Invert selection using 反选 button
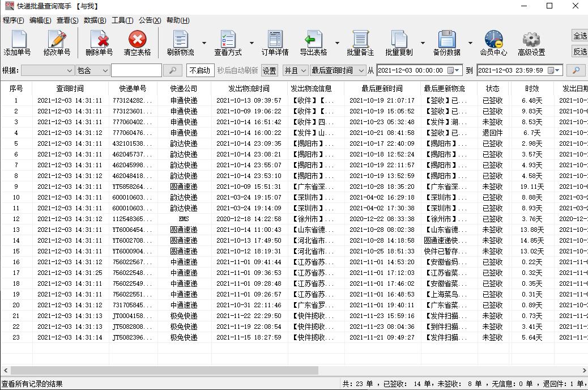588x390 pixels. tap(580, 52)
